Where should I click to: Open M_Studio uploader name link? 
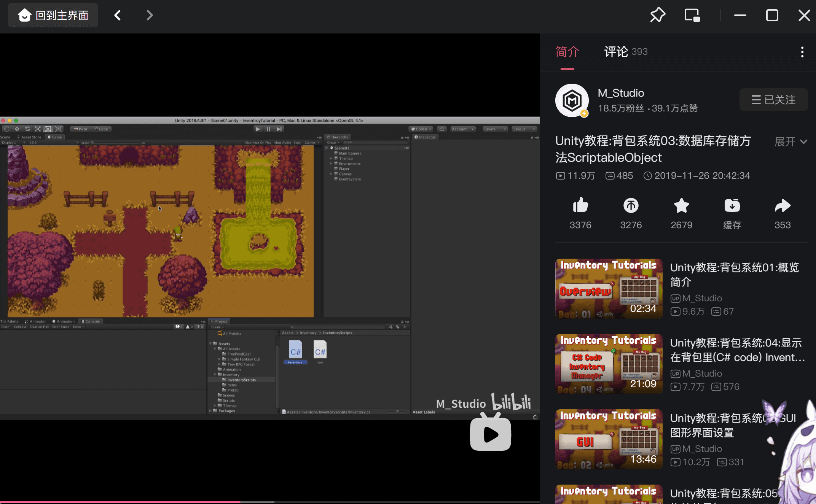tap(621, 93)
